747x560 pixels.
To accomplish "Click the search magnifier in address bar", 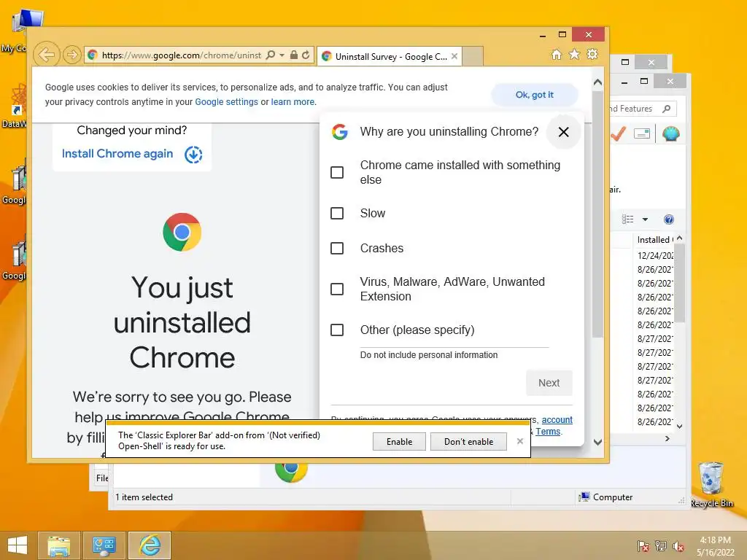I will click(x=270, y=55).
